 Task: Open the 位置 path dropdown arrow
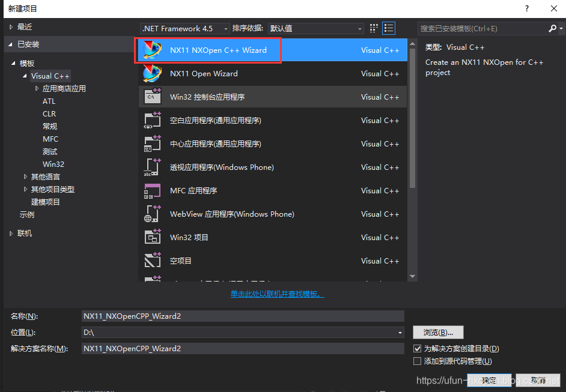coord(400,333)
